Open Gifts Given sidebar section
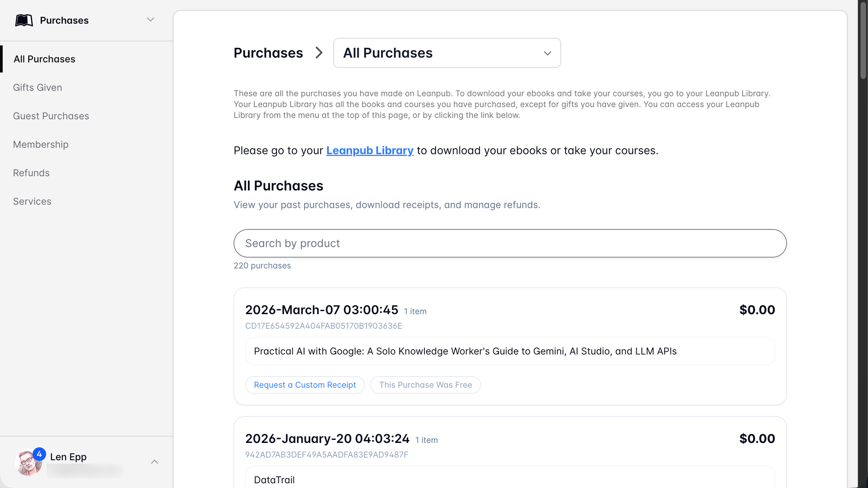Image resolution: width=868 pixels, height=488 pixels. (37, 88)
